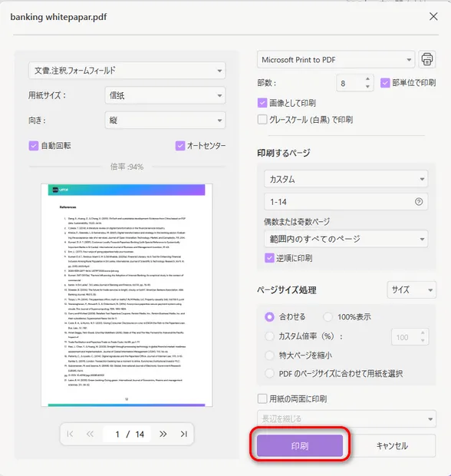
Task: Select the 合わせる fit radio button
Action: point(269,317)
